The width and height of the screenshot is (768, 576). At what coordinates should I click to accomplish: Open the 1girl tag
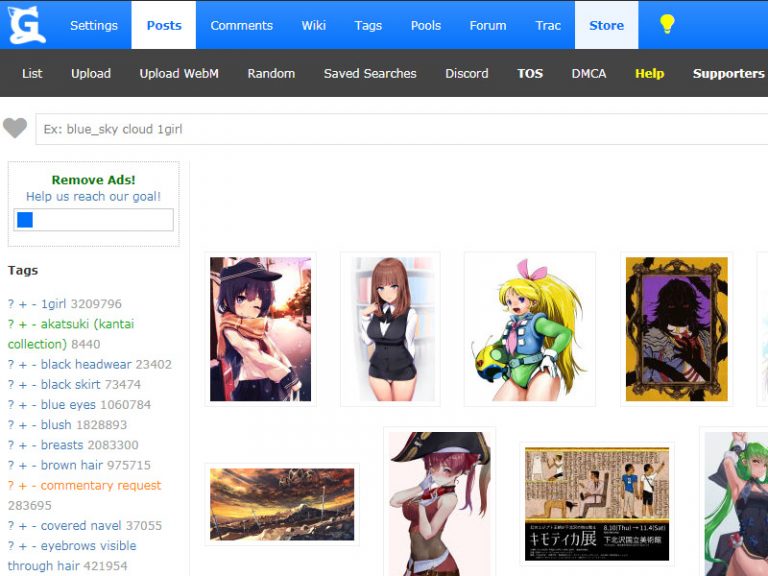53,304
